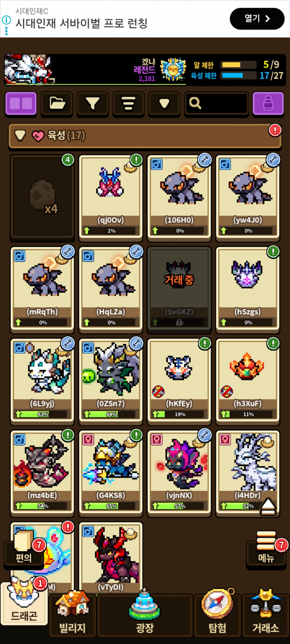This screenshot has width=290, height=644.
Task: Switch to the 거래소 tab
Action: pyautogui.click(x=266, y=616)
